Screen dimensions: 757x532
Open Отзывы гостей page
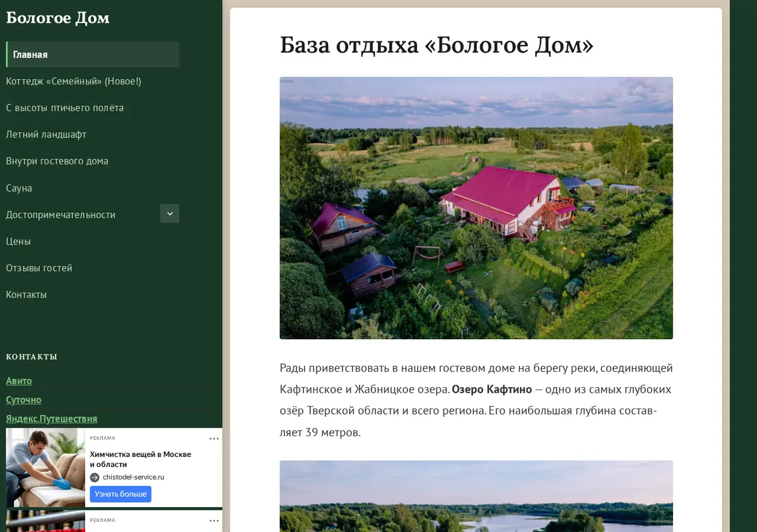click(x=39, y=268)
